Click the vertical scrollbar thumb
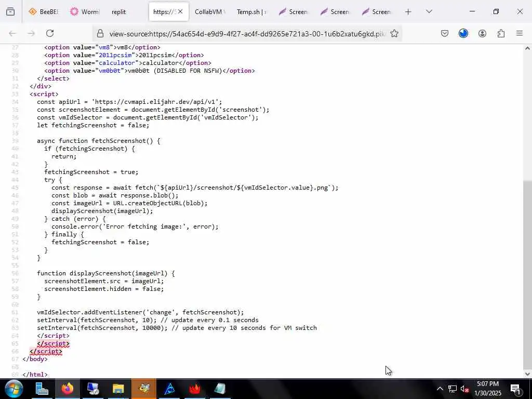This screenshot has height=399, width=532. [527, 275]
